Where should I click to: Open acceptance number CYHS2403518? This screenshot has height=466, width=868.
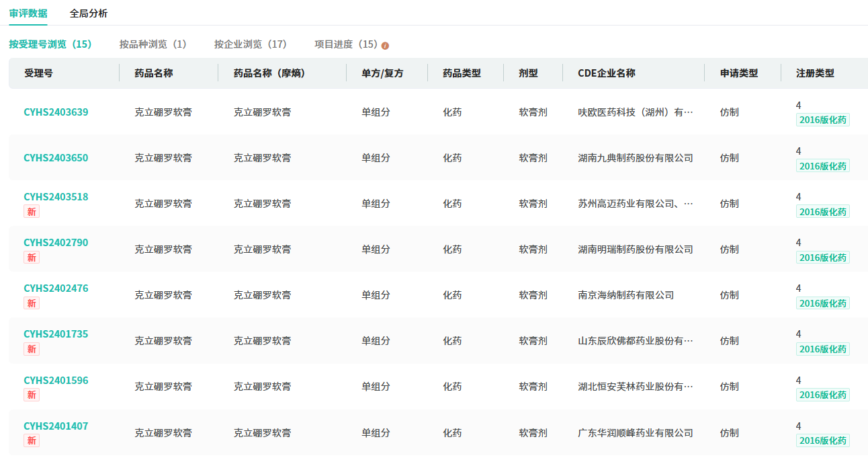56,197
